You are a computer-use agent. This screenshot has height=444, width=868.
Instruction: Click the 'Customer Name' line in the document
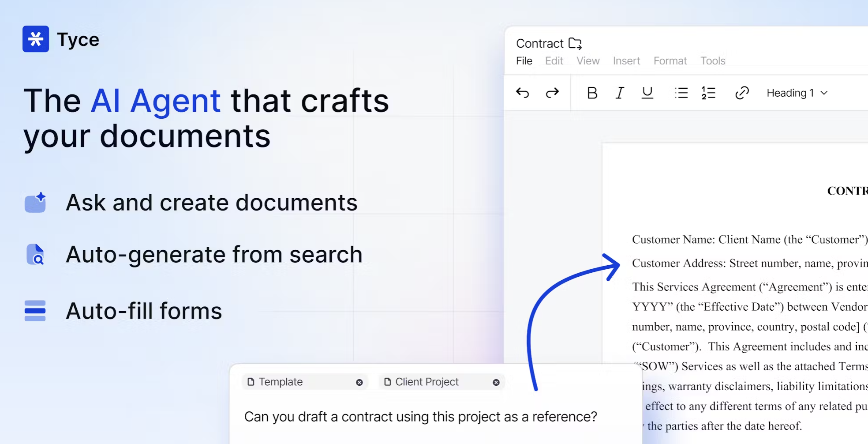(750, 240)
